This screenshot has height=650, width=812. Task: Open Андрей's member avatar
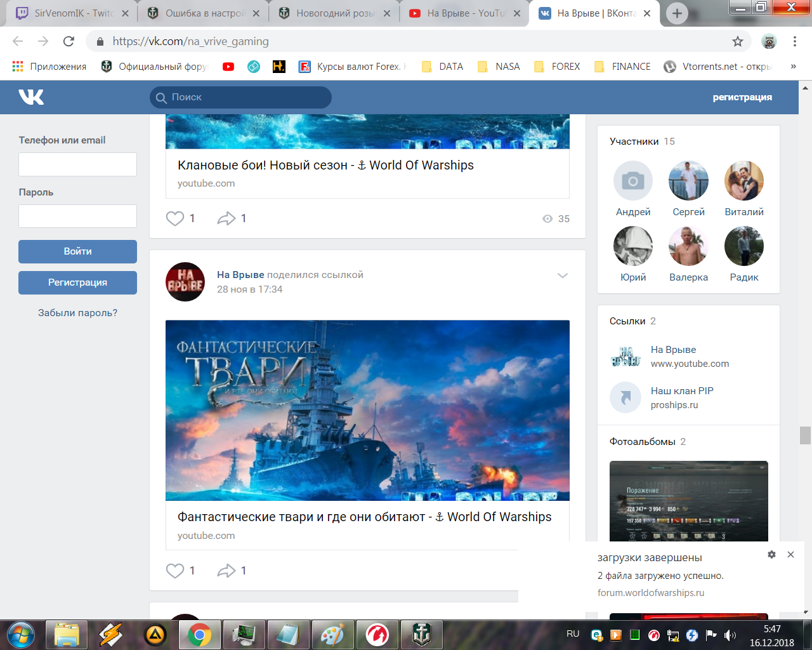tap(633, 181)
